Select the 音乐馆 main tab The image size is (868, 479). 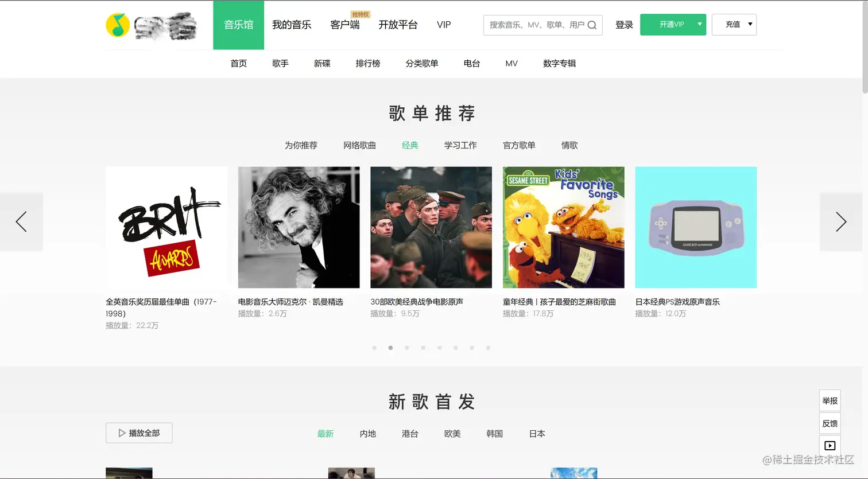pos(238,25)
